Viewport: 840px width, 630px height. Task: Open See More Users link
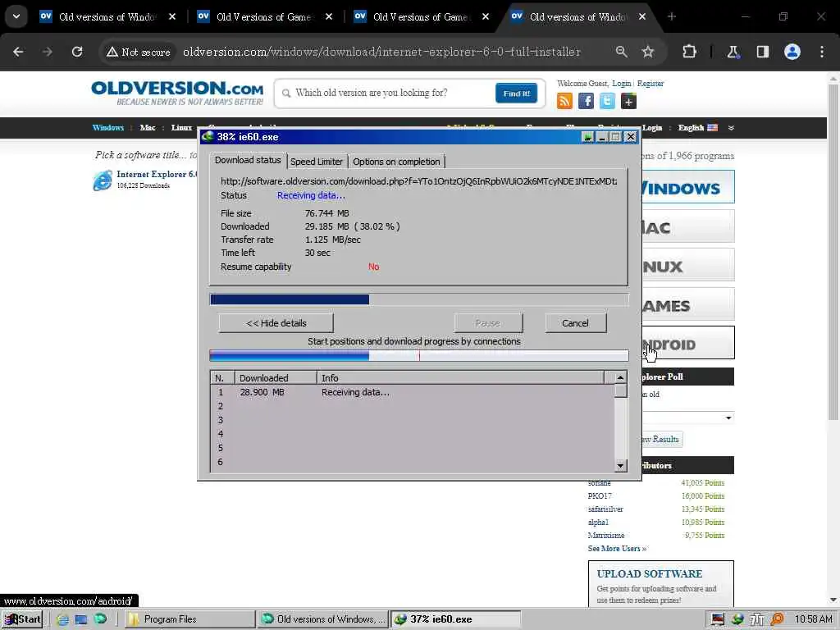point(617,549)
